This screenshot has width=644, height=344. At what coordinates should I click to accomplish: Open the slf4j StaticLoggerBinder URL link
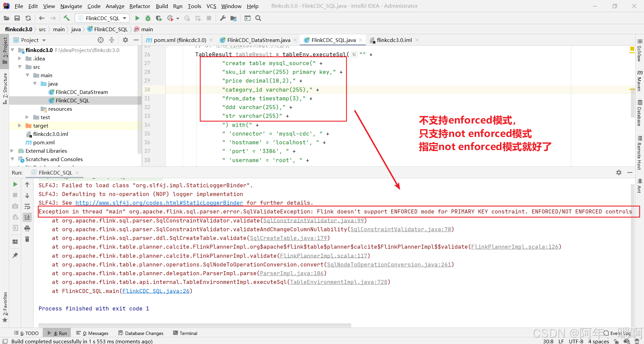click(x=159, y=203)
